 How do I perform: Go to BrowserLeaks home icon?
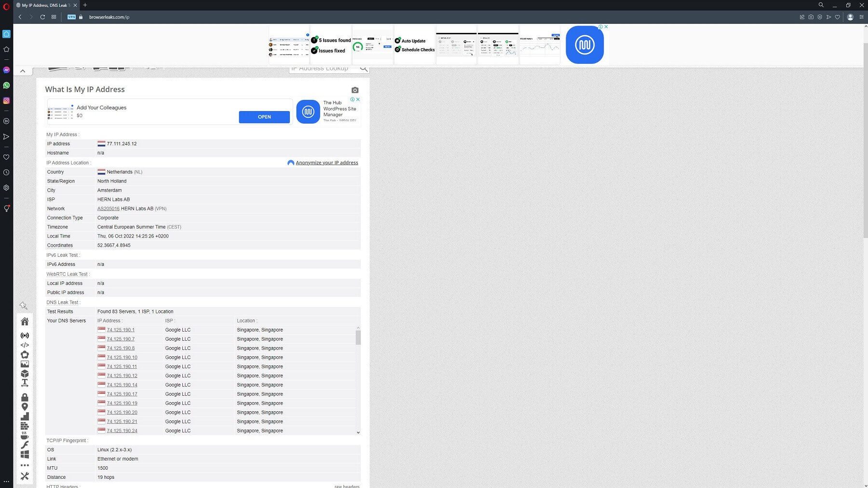point(25,321)
